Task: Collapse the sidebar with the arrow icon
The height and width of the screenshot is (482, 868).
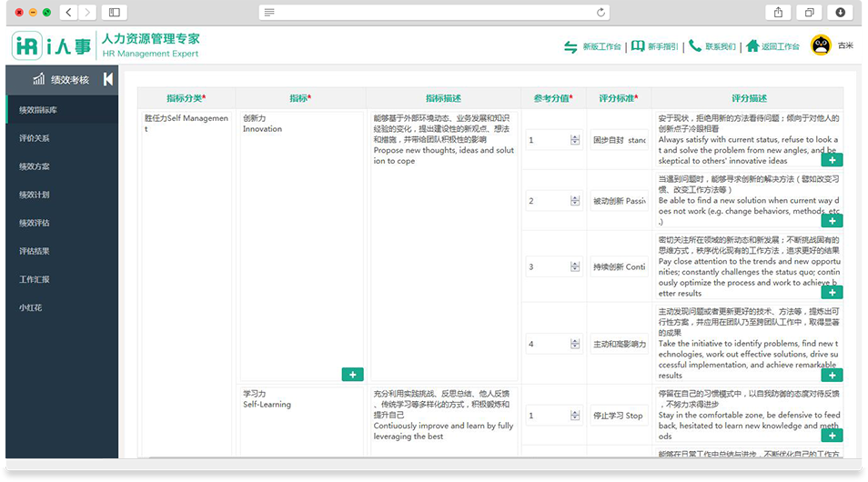Action: click(x=108, y=79)
